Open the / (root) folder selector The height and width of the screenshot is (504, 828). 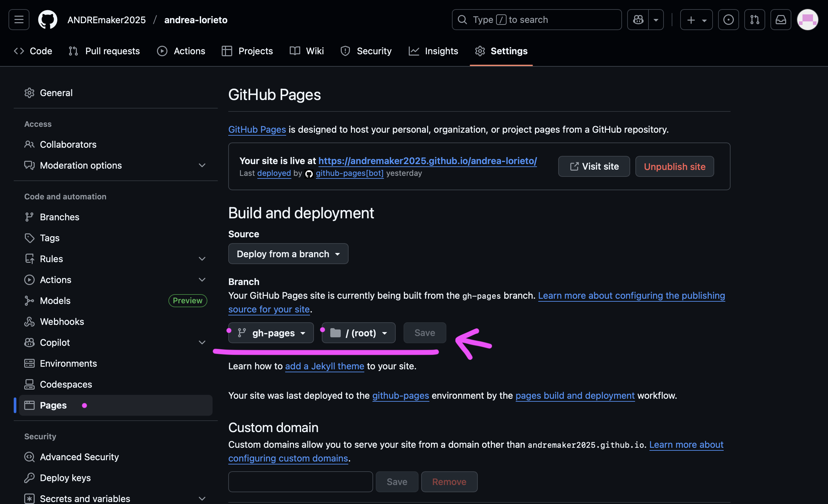pyautogui.click(x=358, y=333)
